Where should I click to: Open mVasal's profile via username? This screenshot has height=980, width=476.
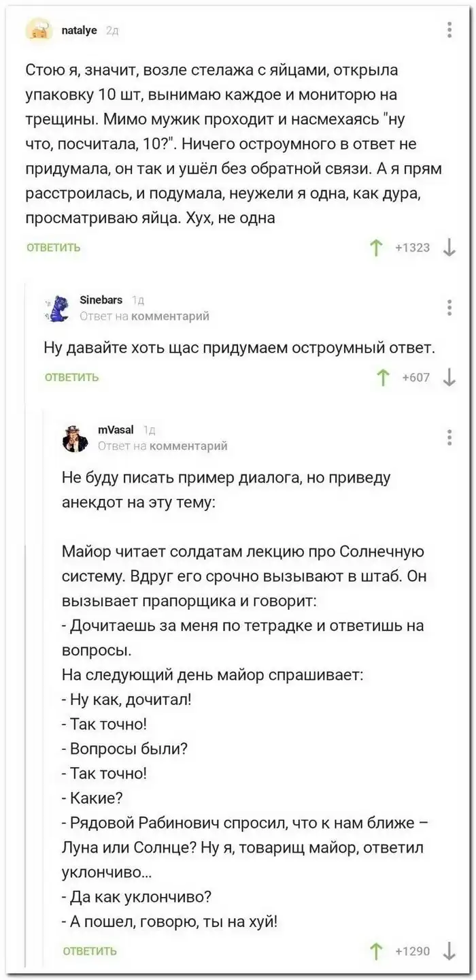coord(115,429)
